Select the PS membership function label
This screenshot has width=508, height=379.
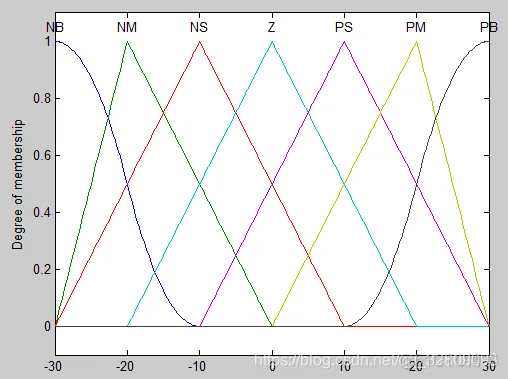click(344, 27)
